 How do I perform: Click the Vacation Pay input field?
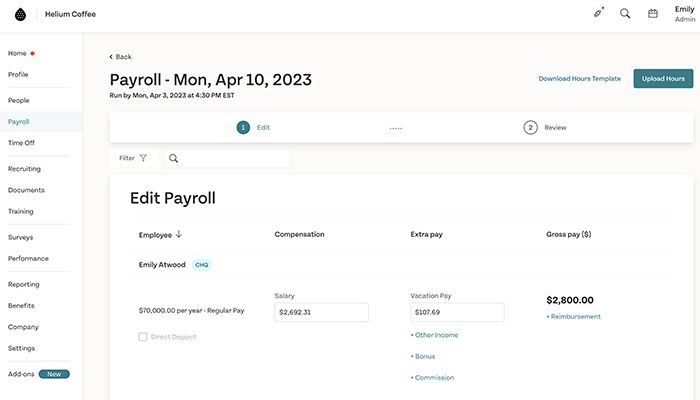457,312
